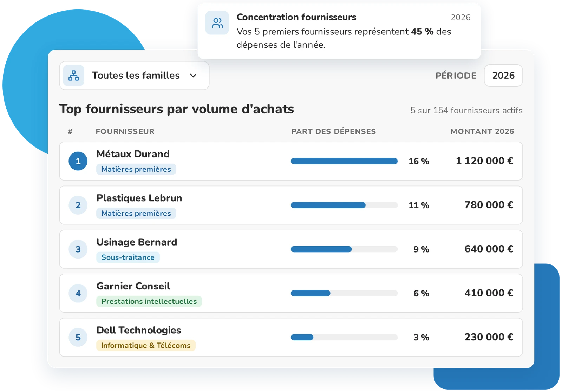Viewport: 562px width, 392px height.
Task: Click the 16 % spending bar for Métaux Durand
Action: tap(344, 161)
